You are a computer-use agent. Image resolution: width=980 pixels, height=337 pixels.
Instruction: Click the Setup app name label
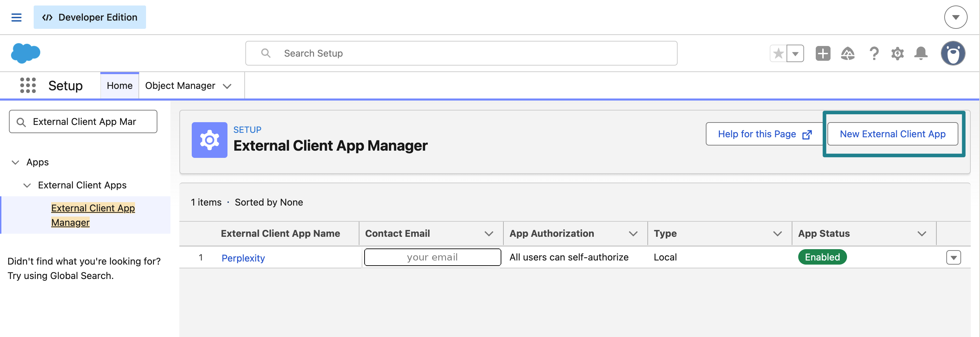click(65, 86)
